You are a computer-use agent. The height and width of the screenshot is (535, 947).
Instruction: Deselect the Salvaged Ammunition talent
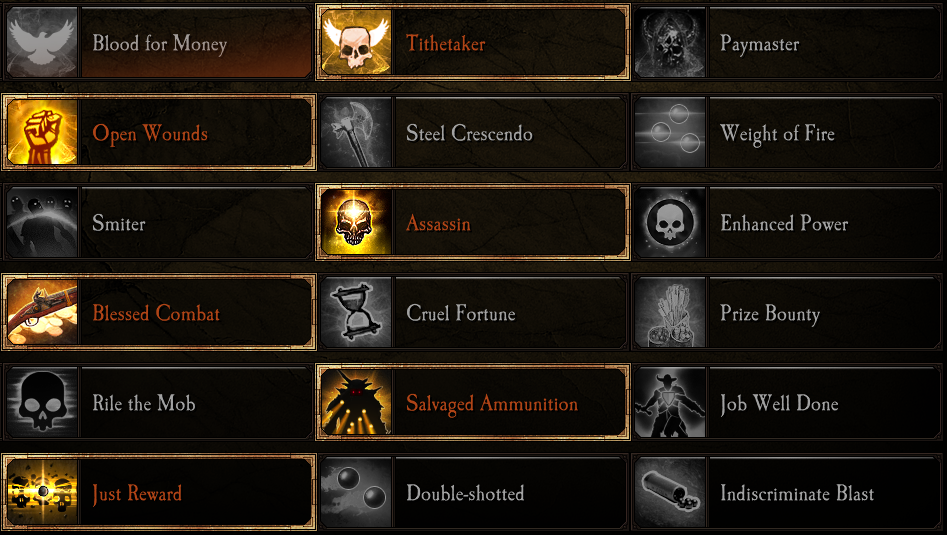pos(474,403)
